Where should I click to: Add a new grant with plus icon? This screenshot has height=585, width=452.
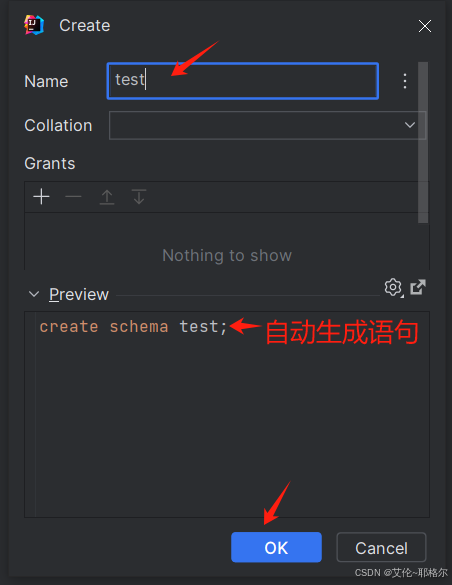[x=41, y=197]
